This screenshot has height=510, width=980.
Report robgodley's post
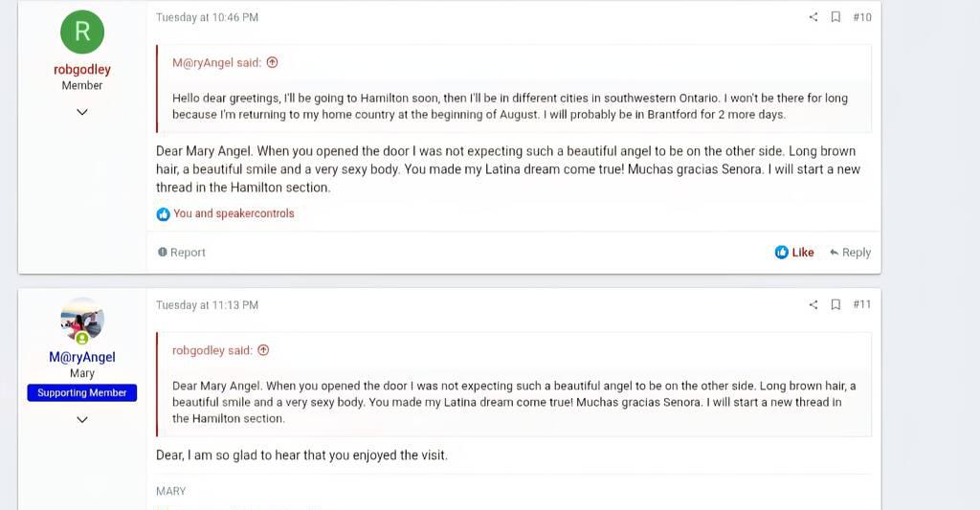pyautogui.click(x=182, y=253)
